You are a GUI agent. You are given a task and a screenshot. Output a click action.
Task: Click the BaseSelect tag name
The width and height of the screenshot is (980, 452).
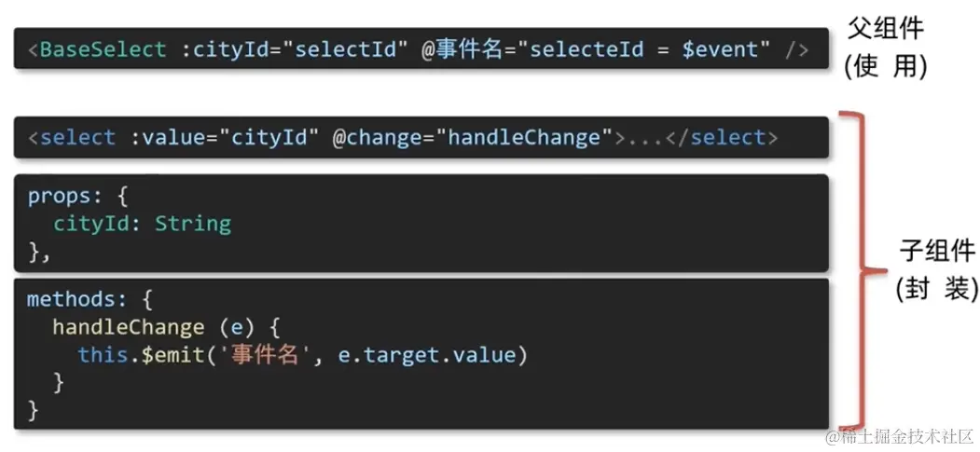(x=104, y=48)
